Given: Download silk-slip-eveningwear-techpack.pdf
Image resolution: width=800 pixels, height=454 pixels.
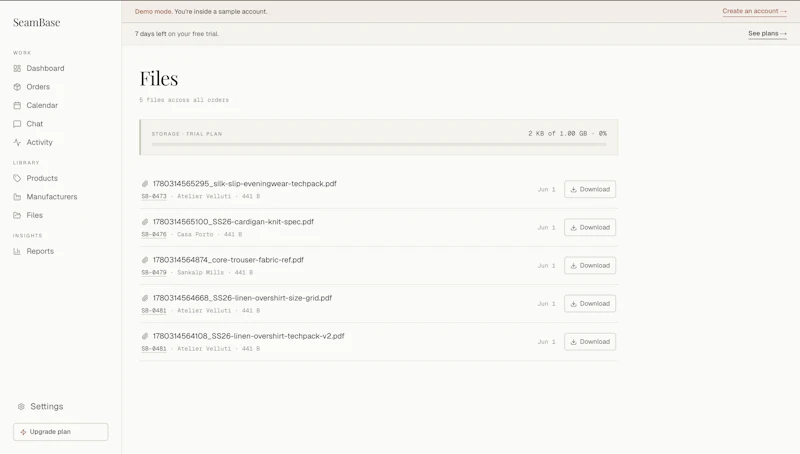Looking at the screenshot, I should (590, 189).
